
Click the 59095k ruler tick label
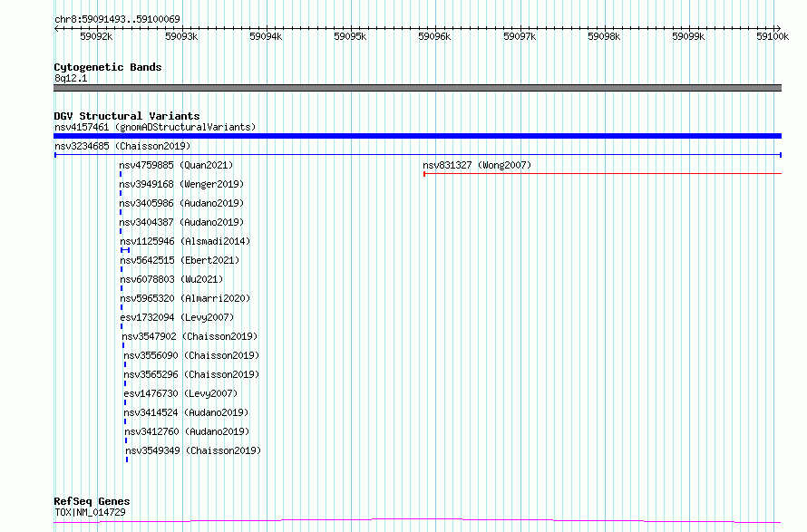click(350, 36)
